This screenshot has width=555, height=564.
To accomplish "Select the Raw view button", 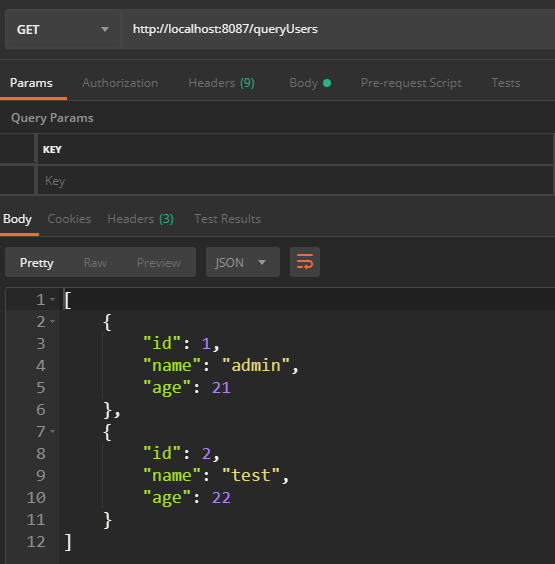I will [95, 263].
